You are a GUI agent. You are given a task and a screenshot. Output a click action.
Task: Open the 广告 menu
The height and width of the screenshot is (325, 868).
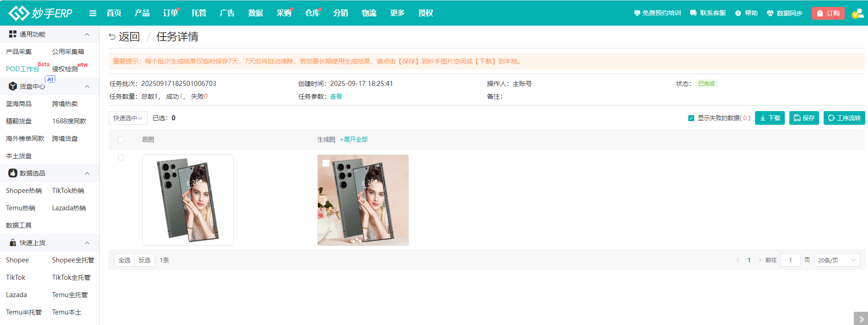(227, 13)
